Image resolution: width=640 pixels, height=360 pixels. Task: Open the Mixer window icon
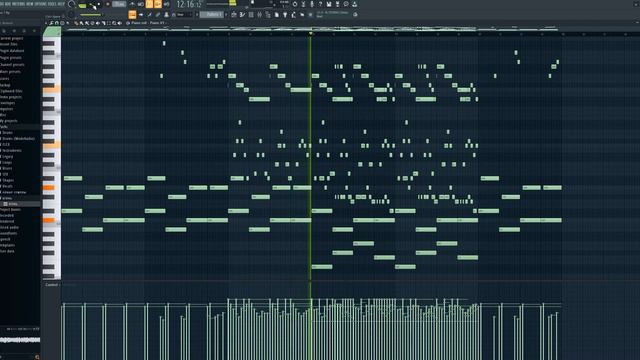(260, 14)
